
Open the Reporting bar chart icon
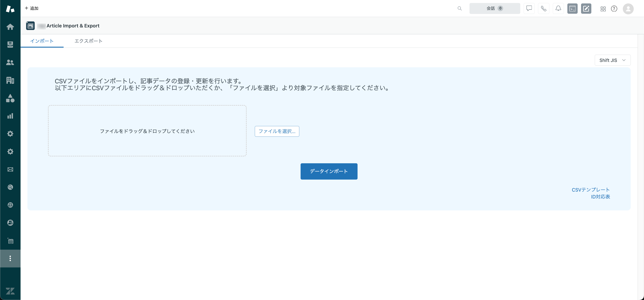click(10, 116)
